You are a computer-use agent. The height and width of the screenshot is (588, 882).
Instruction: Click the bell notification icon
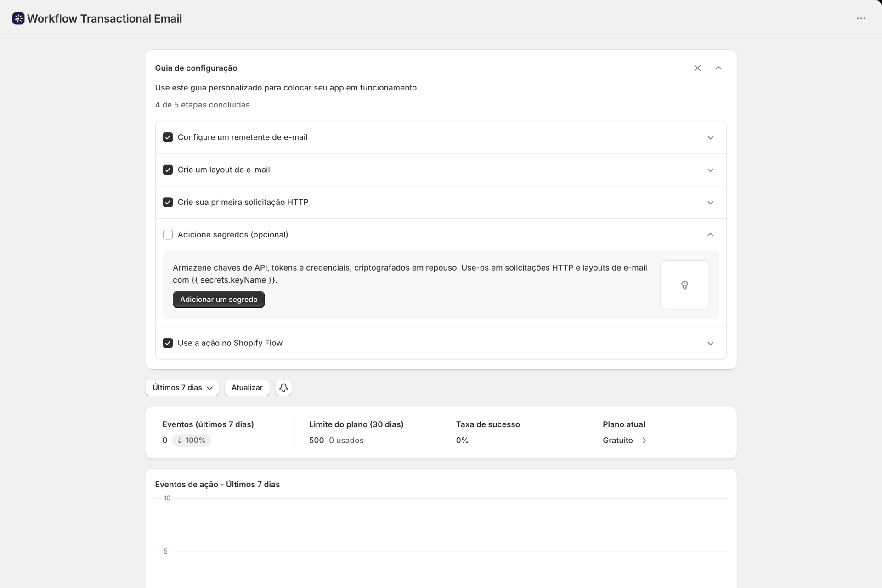(283, 388)
